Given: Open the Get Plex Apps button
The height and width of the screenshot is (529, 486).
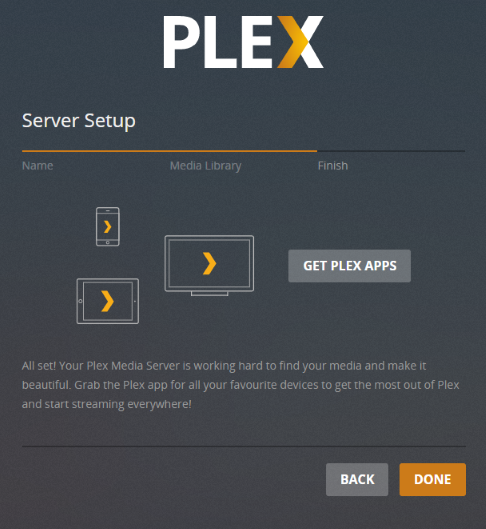Looking at the screenshot, I should [349, 266].
